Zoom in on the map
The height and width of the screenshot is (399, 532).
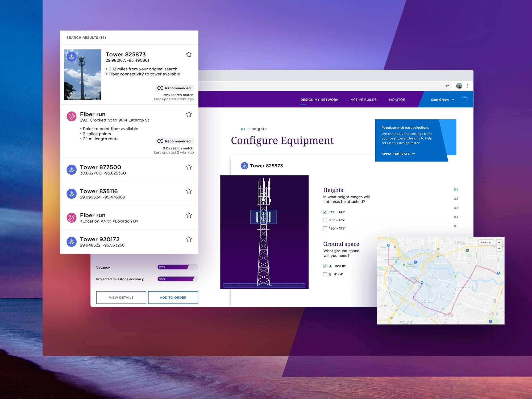click(499, 243)
